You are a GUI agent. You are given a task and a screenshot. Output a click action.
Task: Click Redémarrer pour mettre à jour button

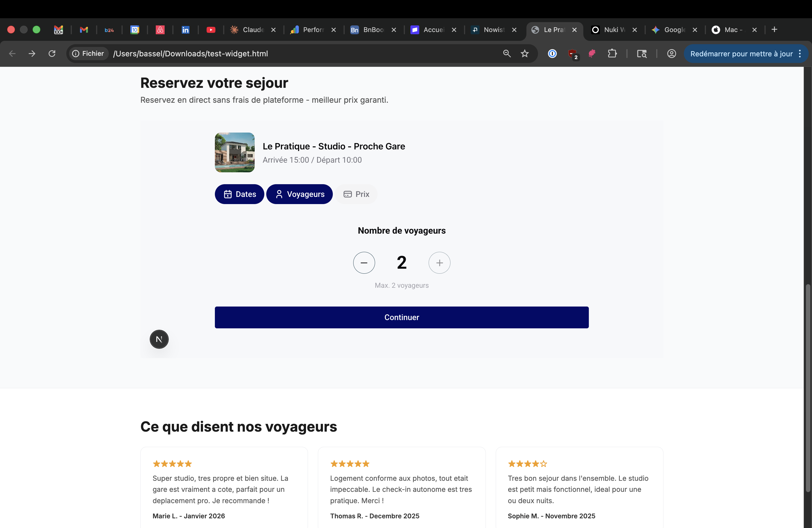(x=741, y=54)
